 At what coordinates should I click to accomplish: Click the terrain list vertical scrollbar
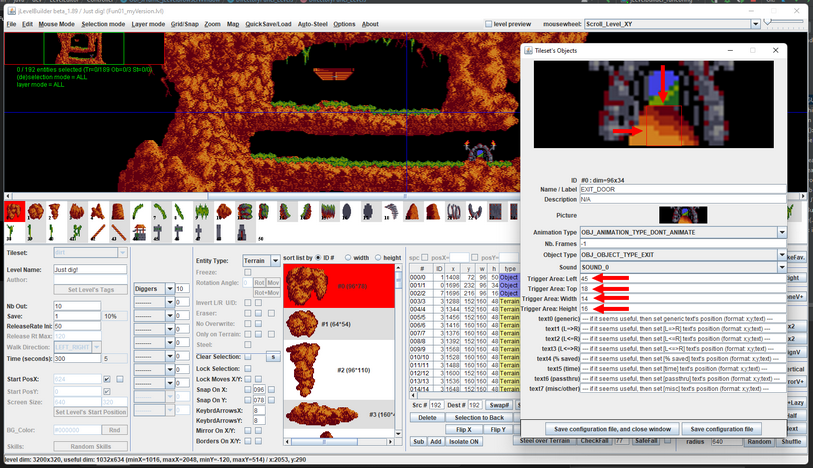(398, 351)
